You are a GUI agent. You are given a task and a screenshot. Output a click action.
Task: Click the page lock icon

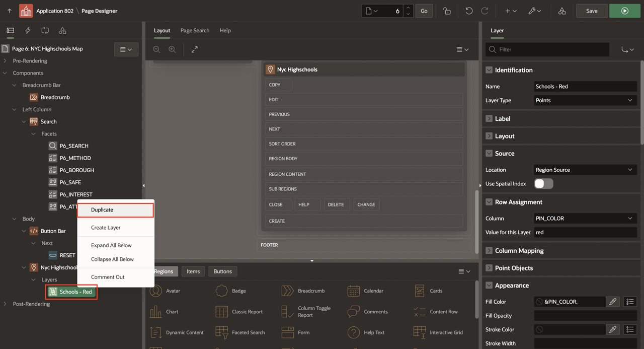click(447, 11)
